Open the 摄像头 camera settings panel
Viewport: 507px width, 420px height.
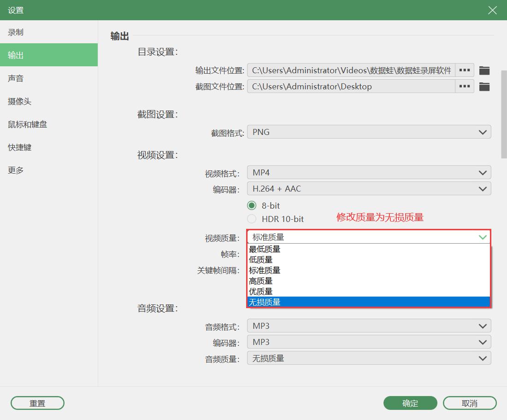click(x=20, y=101)
